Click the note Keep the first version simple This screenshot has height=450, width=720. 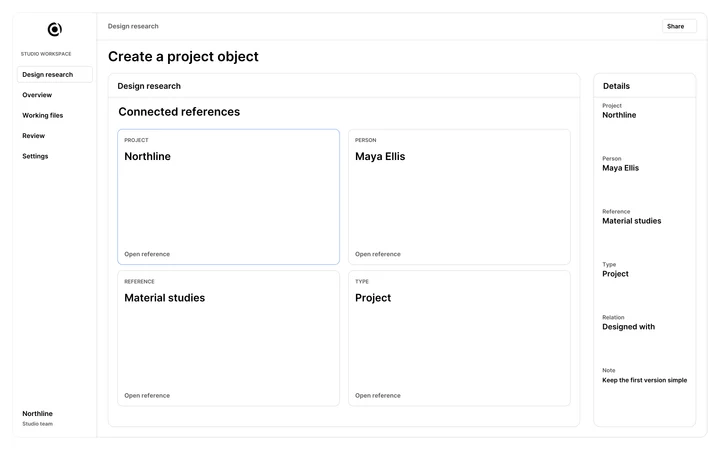point(645,380)
